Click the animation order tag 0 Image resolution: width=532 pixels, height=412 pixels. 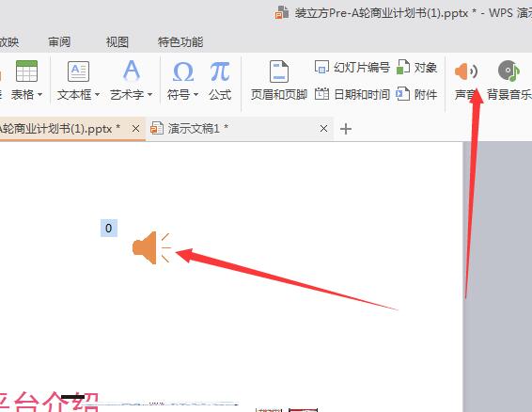(x=109, y=228)
